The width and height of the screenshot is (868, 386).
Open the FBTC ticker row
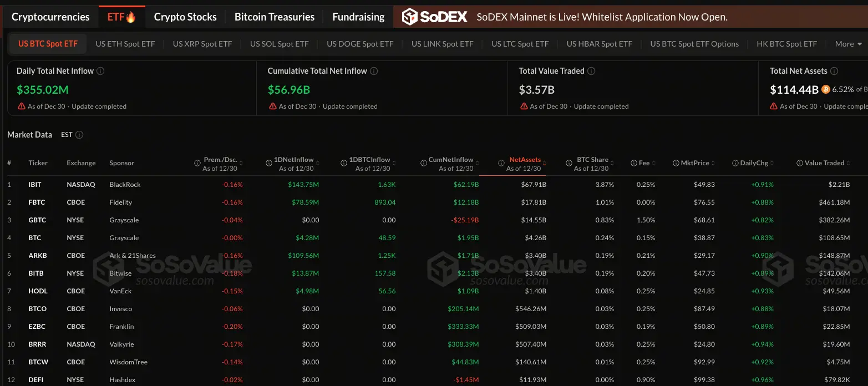[x=434, y=202]
